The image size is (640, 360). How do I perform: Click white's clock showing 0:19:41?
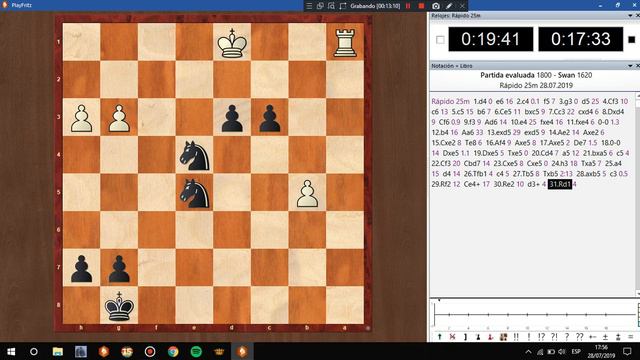click(491, 39)
